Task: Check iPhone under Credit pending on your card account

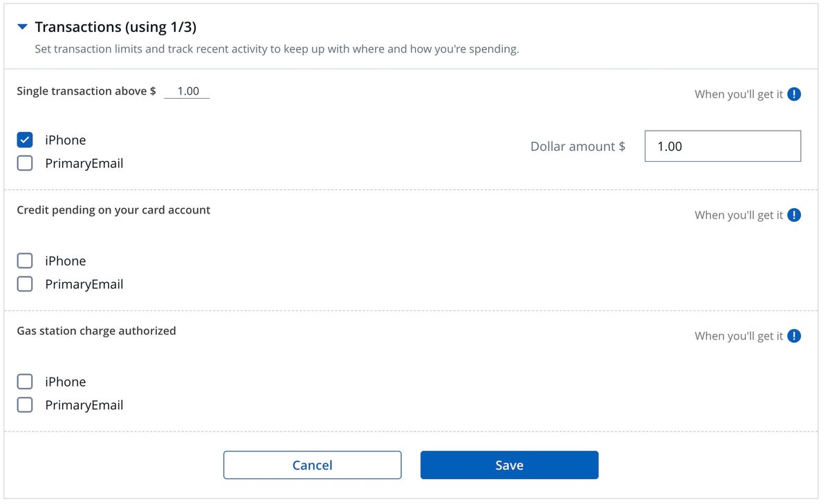Action: coord(25,261)
